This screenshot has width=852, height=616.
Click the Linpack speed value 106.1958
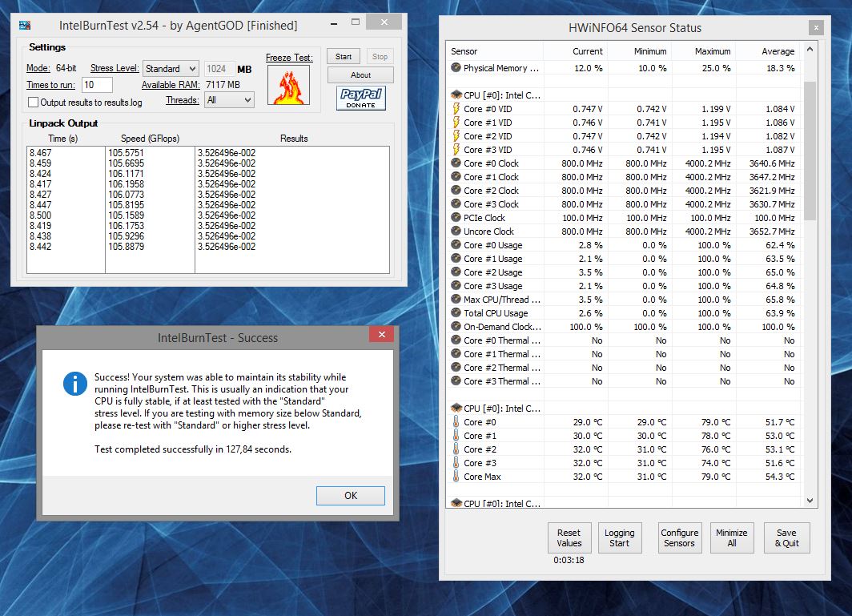[x=126, y=183]
